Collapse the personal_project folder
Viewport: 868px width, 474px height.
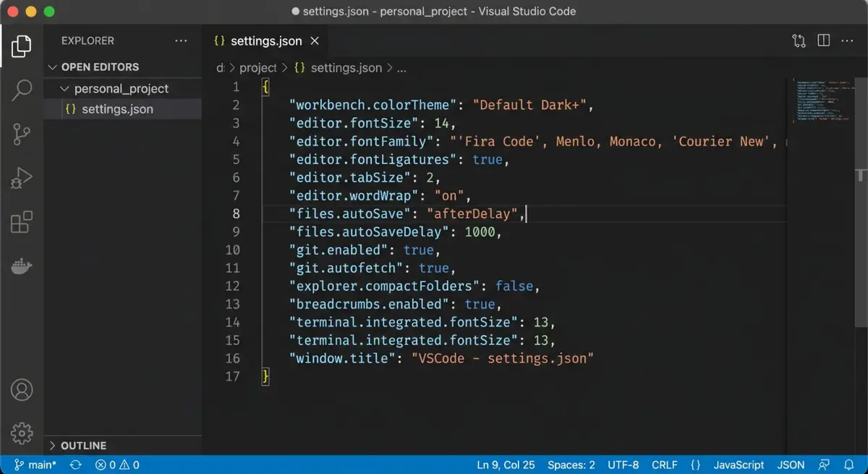point(122,88)
